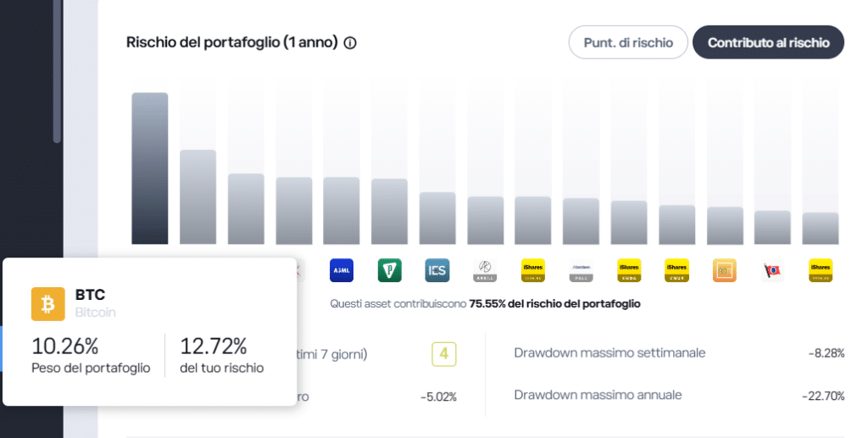Image resolution: width=868 pixels, height=438 pixels.
Task: Click the risk score badge showing 4
Action: pos(443,353)
